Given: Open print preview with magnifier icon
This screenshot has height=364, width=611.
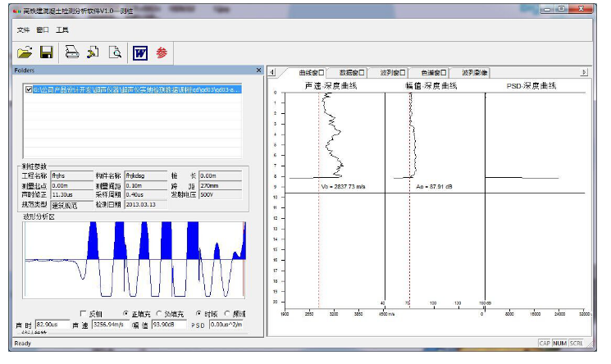Looking at the screenshot, I should pos(116,52).
